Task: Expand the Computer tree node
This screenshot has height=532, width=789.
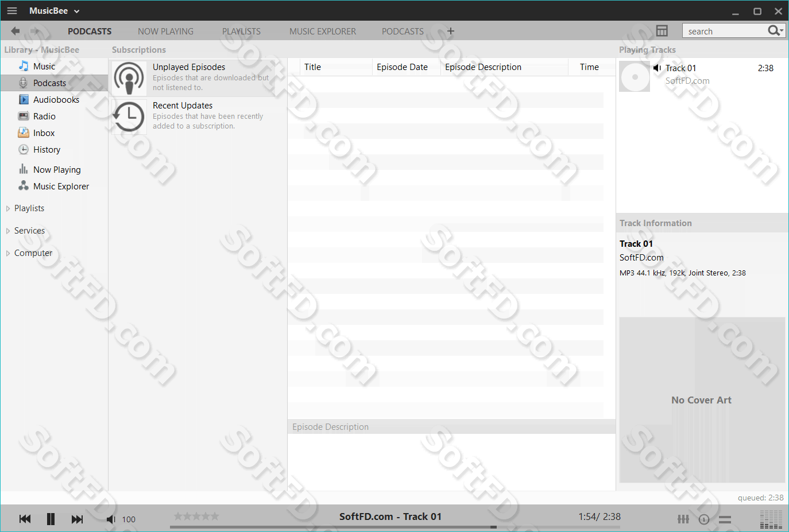Action: (8, 253)
